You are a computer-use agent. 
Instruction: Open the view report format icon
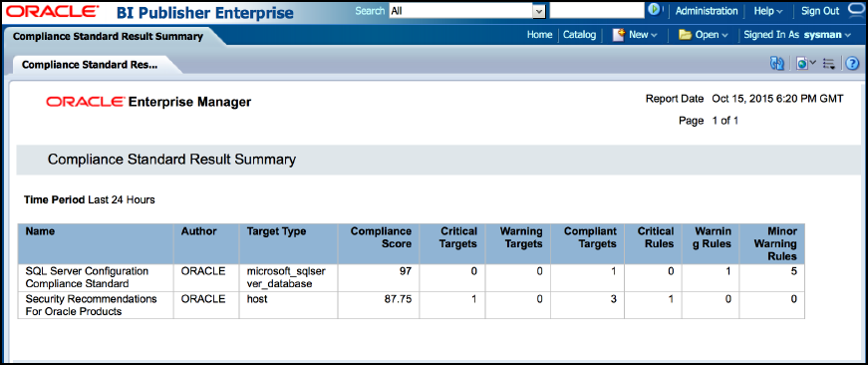pos(805,64)
